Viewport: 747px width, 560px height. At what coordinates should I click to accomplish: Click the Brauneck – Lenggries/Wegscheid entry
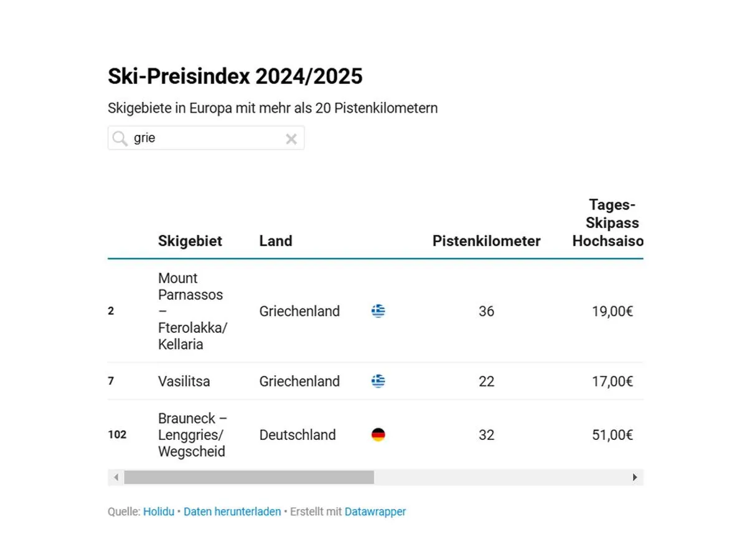click(192, 435)
